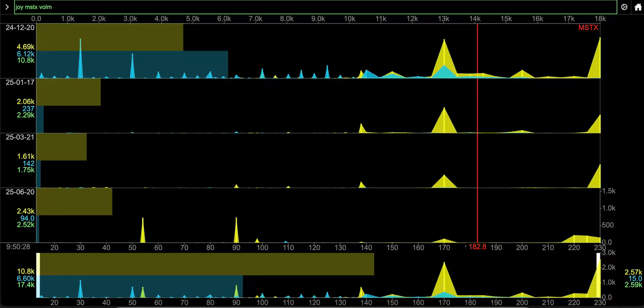The image size is (644, 308).
Task: Expand the command bar with the chevron arrow
Action: coord(6,7)
